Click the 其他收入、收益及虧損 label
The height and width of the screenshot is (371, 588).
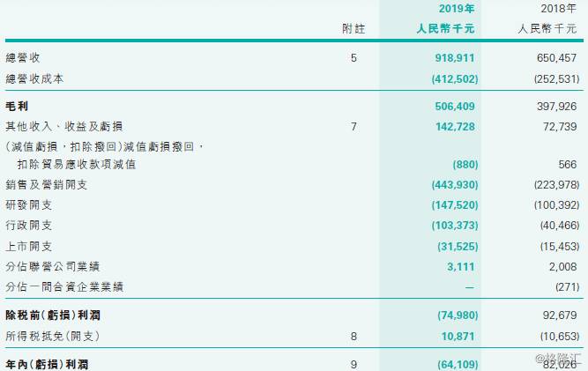point(63,126)
